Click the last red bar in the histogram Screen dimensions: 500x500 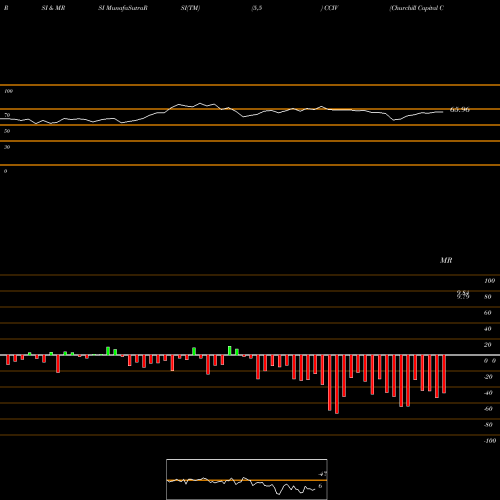click(x=444, y=374)
